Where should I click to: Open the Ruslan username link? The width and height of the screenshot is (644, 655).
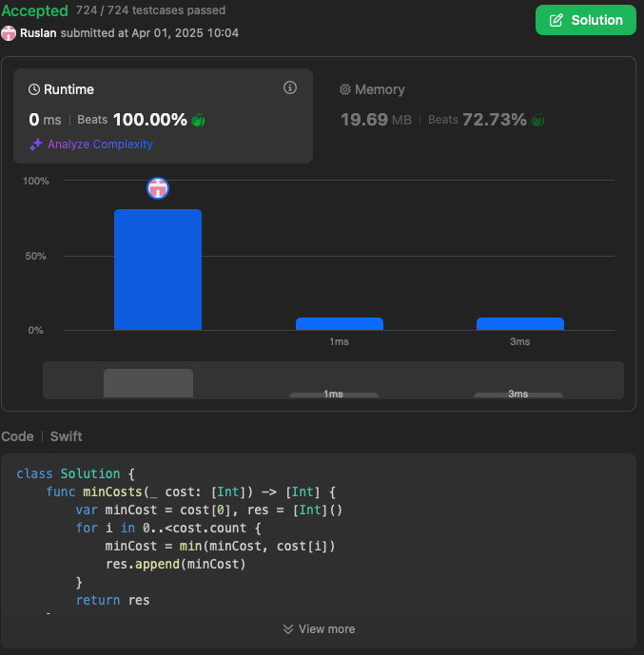[38, 33]
